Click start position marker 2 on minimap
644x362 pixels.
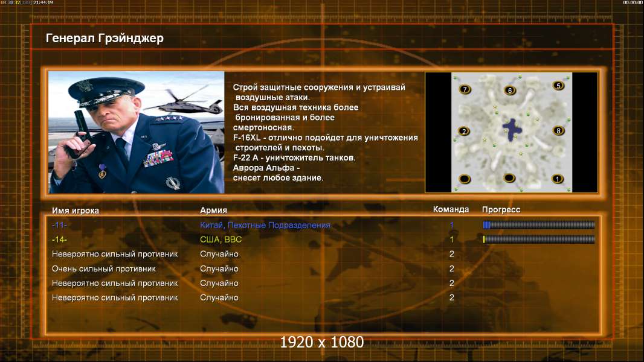[x=464, y=131]
